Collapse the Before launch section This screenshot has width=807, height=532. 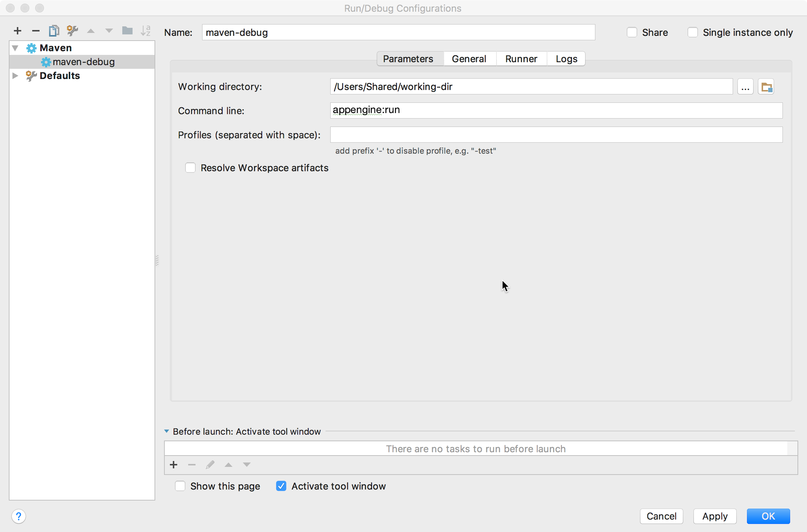pyautogui.click(x=166, y=432)
